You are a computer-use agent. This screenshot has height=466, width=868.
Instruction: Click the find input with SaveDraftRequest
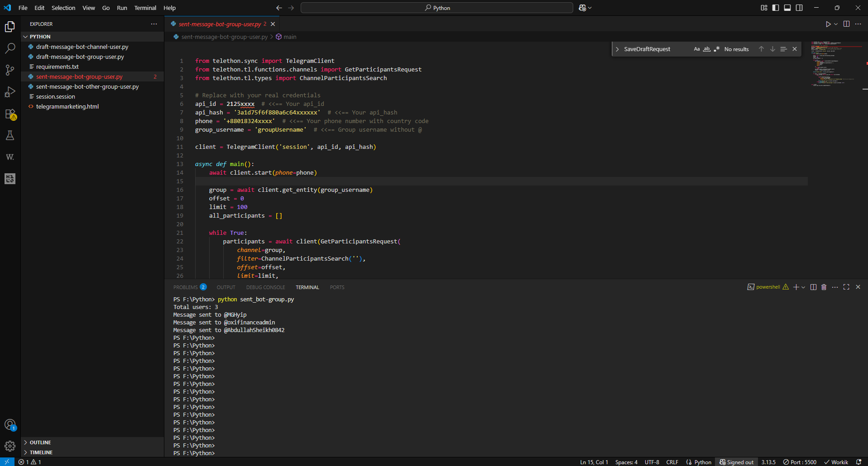657,49
